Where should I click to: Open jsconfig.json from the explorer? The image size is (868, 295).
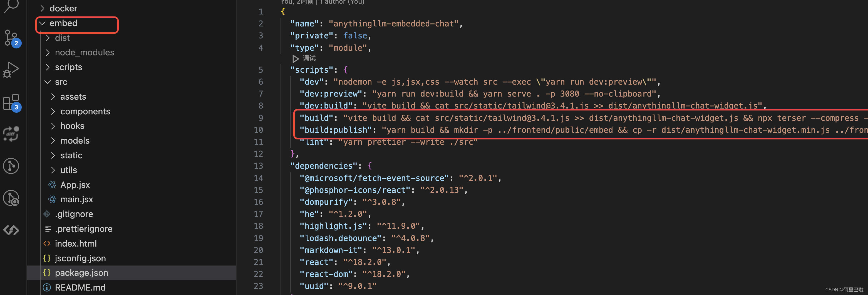[x=80, y=258]
